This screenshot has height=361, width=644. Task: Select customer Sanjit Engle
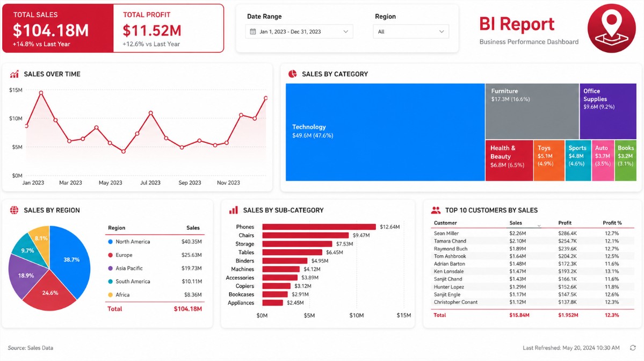pos(532,294)
